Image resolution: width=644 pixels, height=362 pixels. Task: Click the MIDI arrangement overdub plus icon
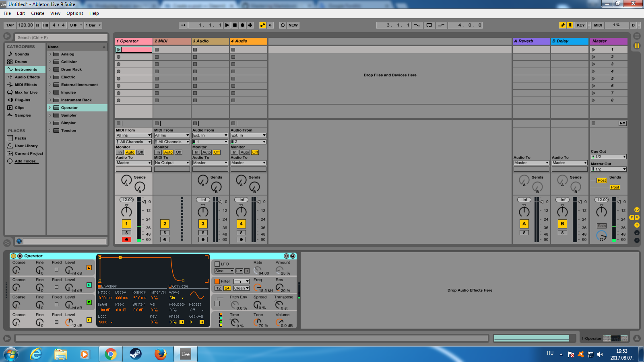(x=250, y=25)
